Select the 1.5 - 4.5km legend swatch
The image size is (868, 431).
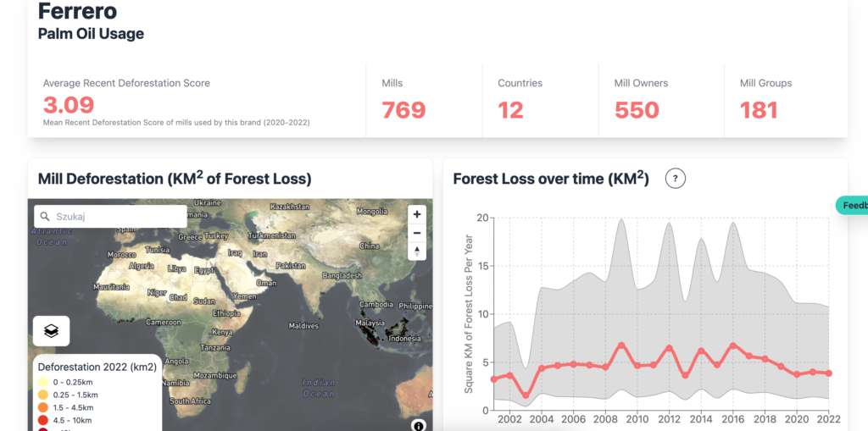(42, 408)
